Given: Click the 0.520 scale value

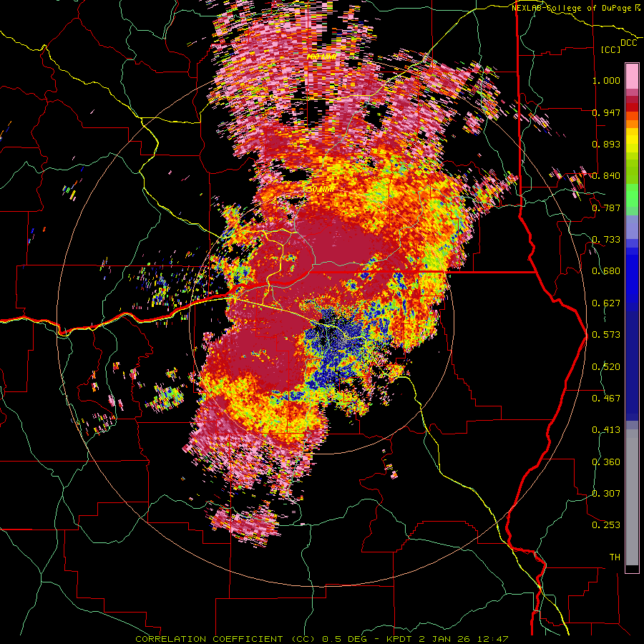Looking at the screenshot, I should (x=606, y=367).
